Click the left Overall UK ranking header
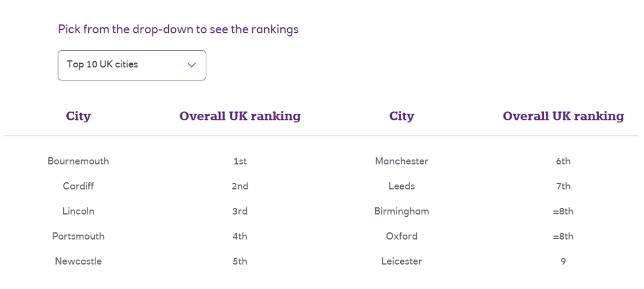 [x=240, y=116]
